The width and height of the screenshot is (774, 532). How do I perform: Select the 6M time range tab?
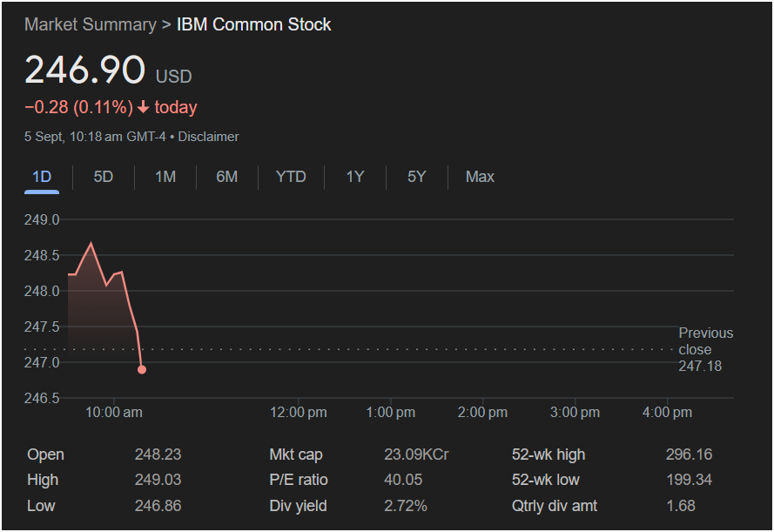[x=227, y=177]
